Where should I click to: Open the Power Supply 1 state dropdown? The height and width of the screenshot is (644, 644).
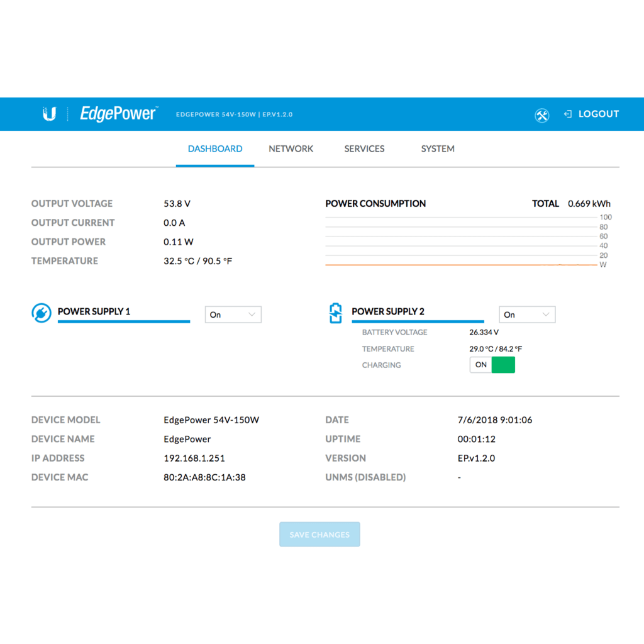(x=233, y=314)
